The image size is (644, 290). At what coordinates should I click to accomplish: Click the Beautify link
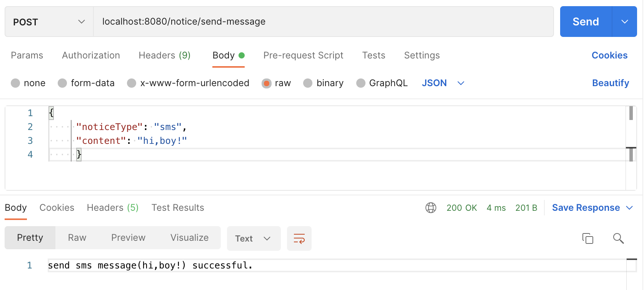pyautogui.click(x=610, y=83)
